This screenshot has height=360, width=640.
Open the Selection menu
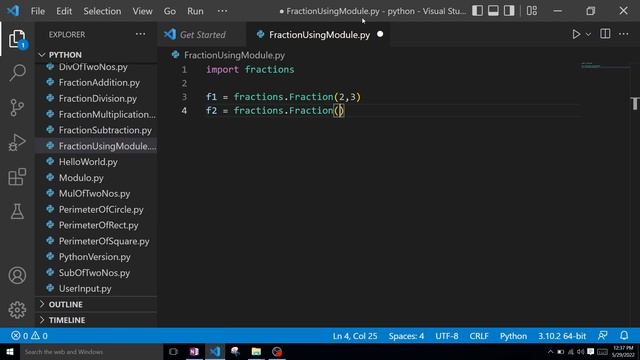tap(102, 11)
